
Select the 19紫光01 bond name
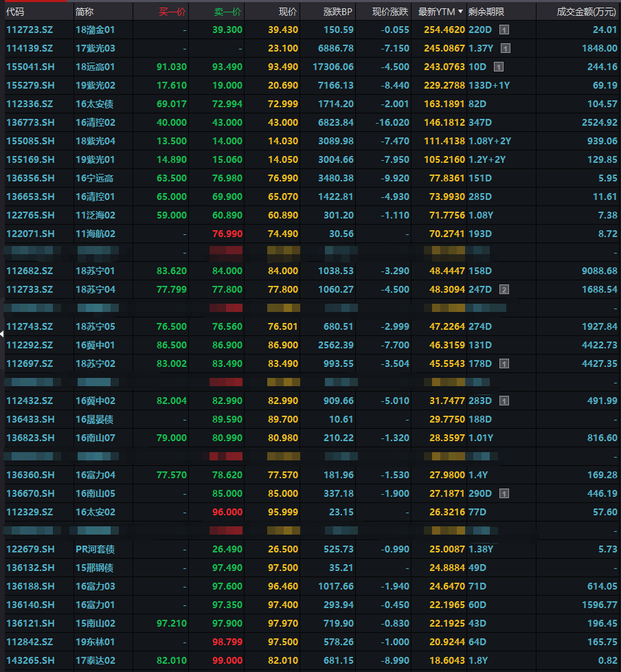95,160
